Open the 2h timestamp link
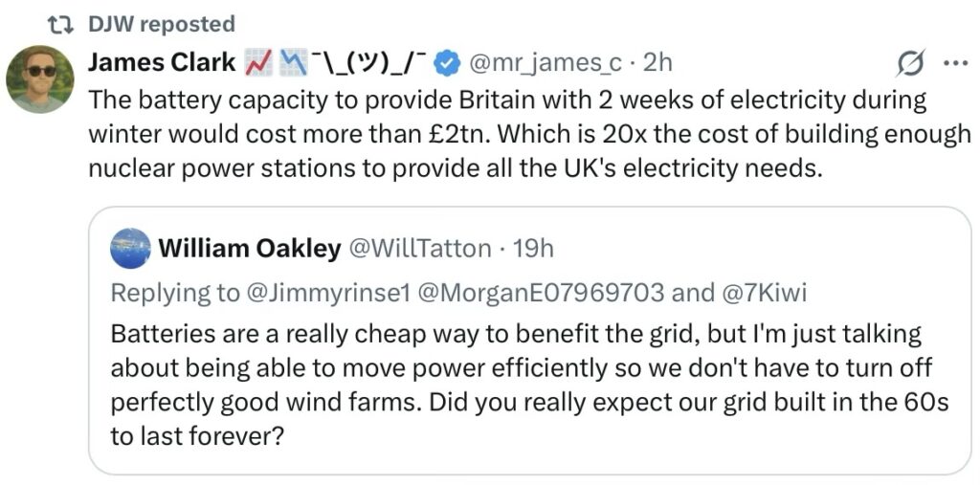This screenshot has width=980, height=485. click(657, 63)
